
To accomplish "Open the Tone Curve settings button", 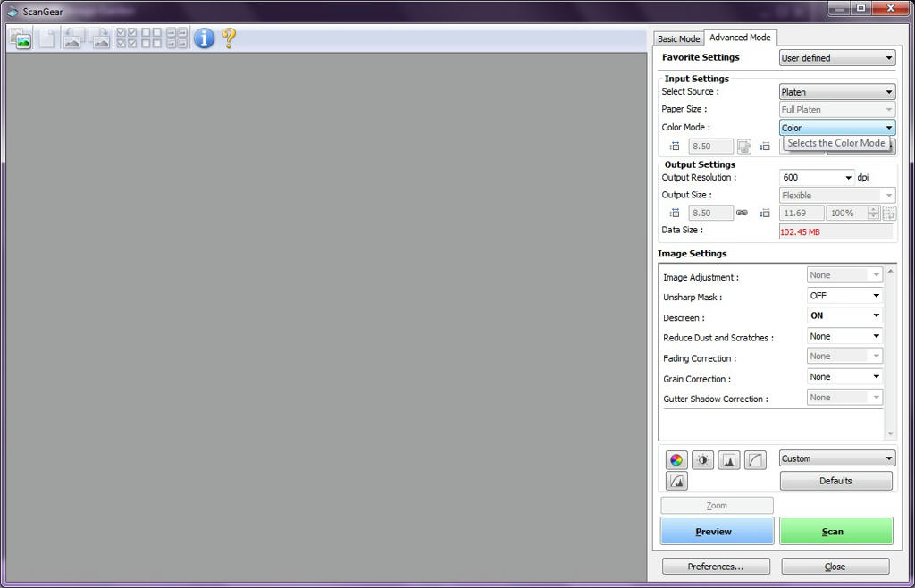I will coord(755,460).
